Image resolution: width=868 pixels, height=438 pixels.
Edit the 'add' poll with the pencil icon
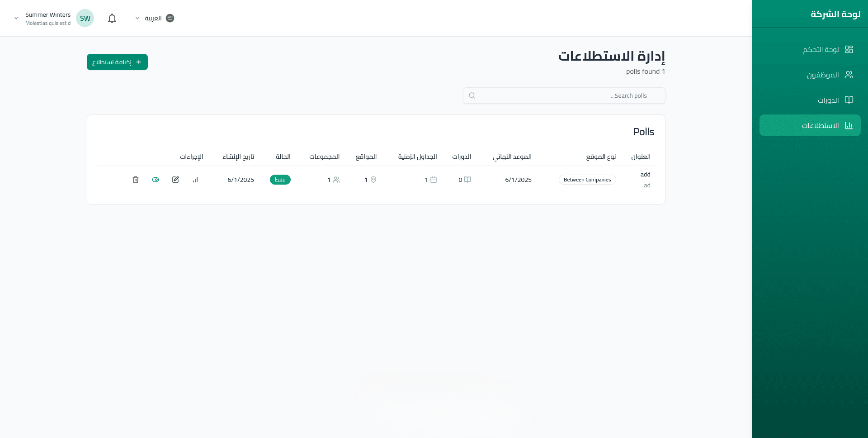(175, 180)
